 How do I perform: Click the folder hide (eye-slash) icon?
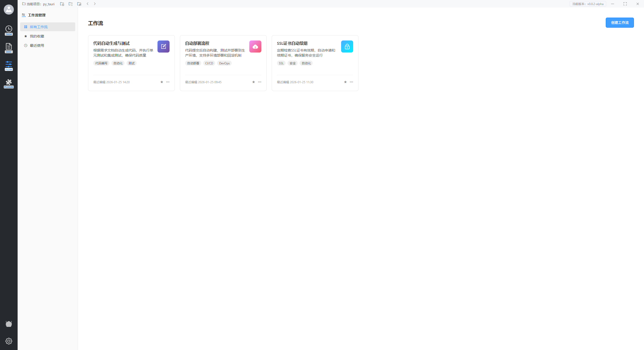click(x=79, y=4)
